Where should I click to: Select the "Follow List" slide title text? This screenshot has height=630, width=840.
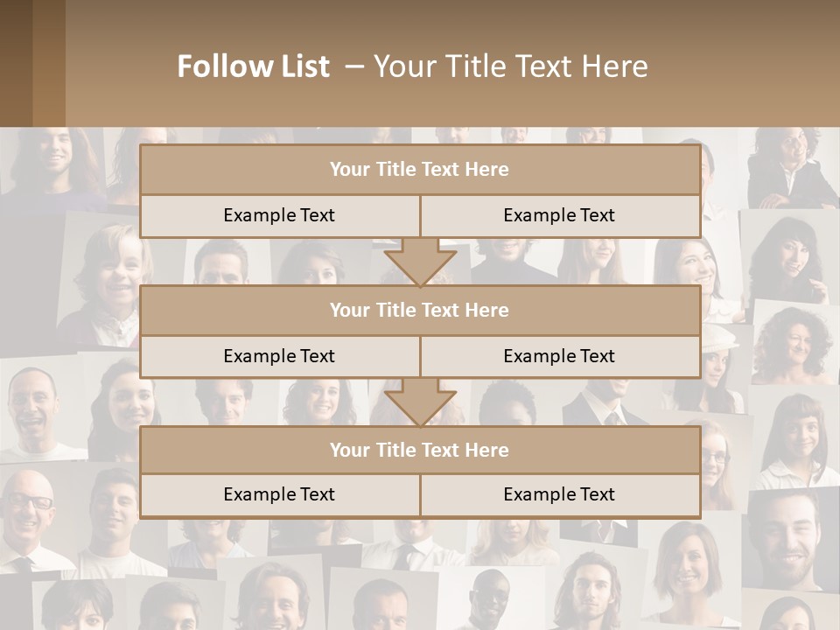[x=254, y=66]
